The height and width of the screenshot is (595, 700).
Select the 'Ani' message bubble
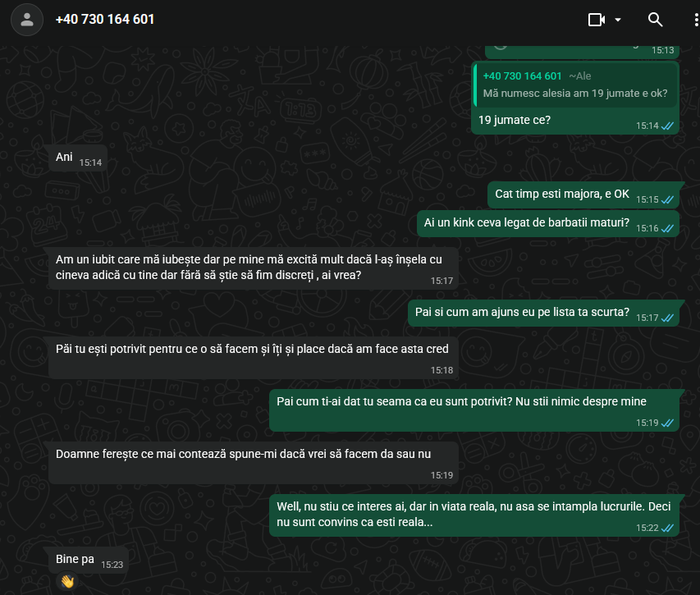point(78,158)
